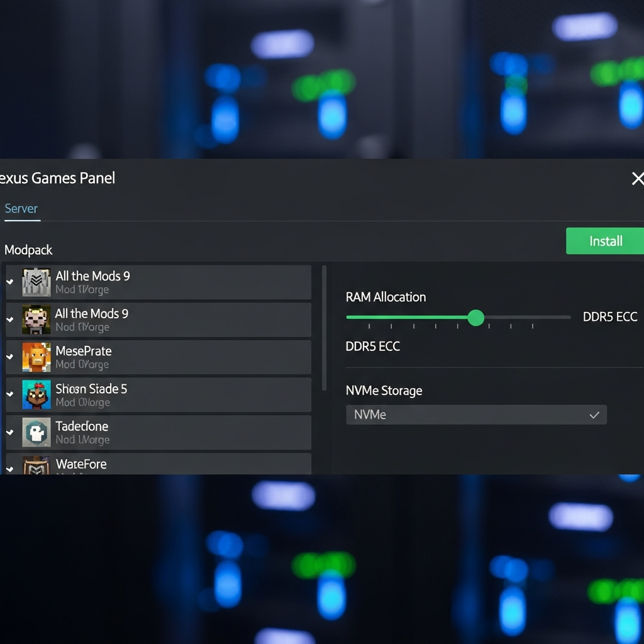The height and width of the screenshot is (644, 644).
Task: Click the checkmark in the NVMe dropdown
Action: pos(594,415)
